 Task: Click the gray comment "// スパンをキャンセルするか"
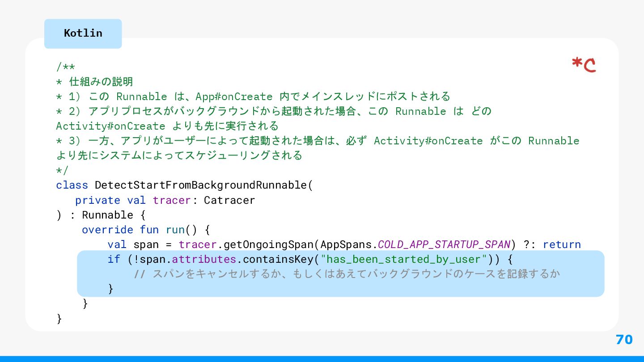347,274
